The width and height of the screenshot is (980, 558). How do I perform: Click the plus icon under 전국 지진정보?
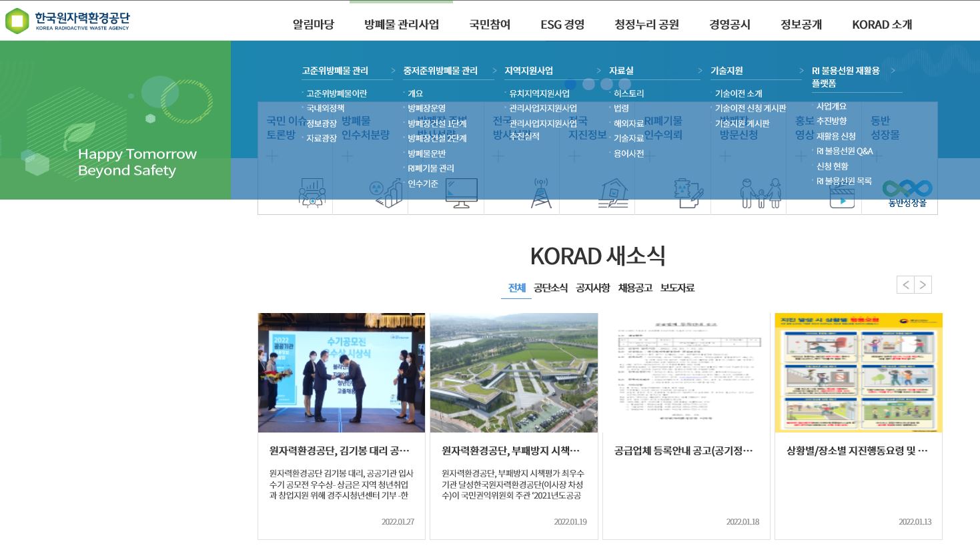[574, 157]
